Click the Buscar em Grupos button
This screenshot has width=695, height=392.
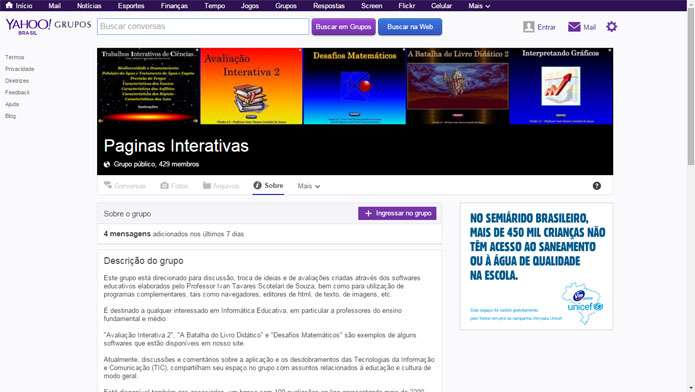click(344, 27)
